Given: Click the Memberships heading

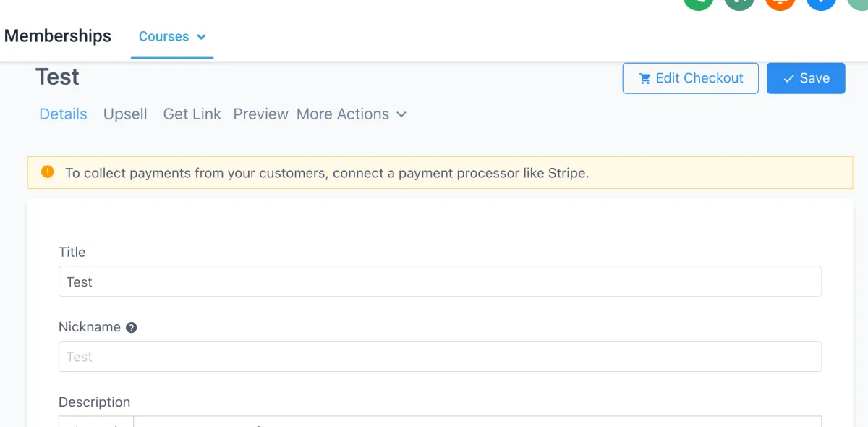Looking at the screenshot, I should [x=58, y=35].
